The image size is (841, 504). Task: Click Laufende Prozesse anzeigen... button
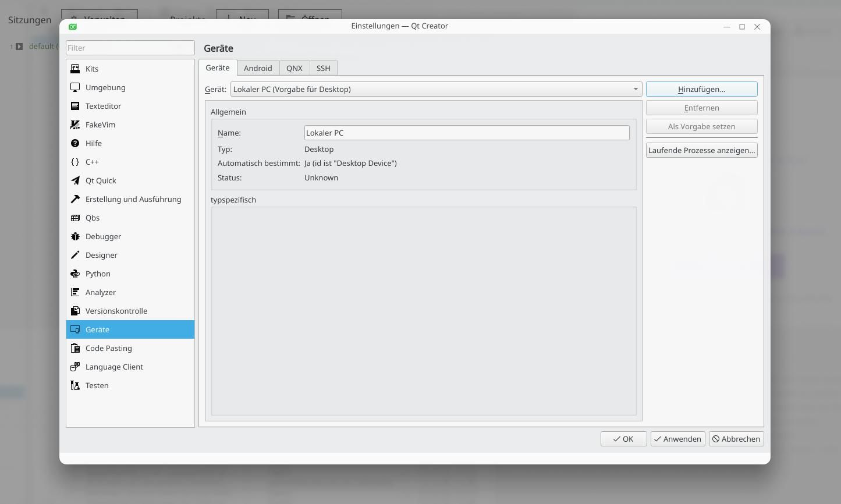tap(702, 150)
